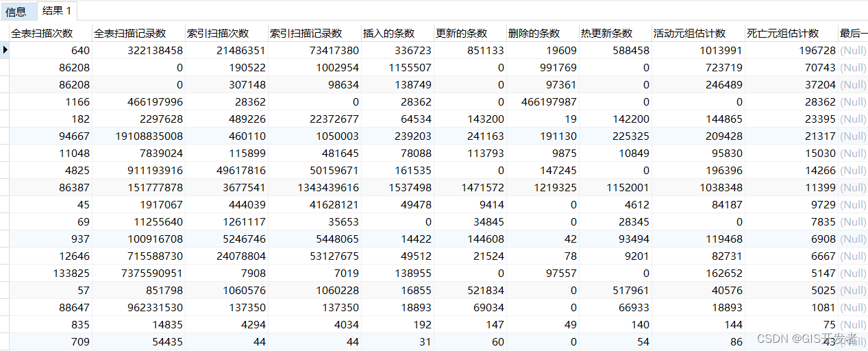868x351 pixels.
Task: Select cell with value 1219325
Action: (543, 188)
